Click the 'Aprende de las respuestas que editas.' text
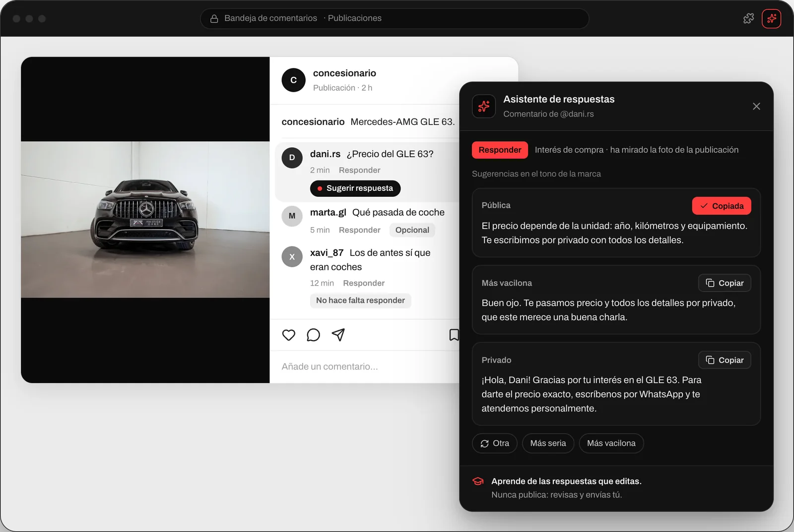 (566, 481)
